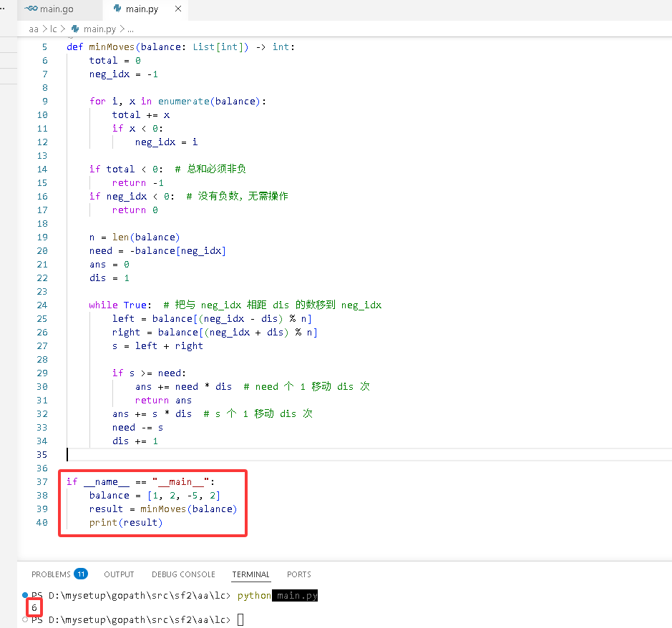Image resolution: width=672 pixels, height=628 pixels.
Task: Click line number 24 in the gutter
Action: point(42,305)
